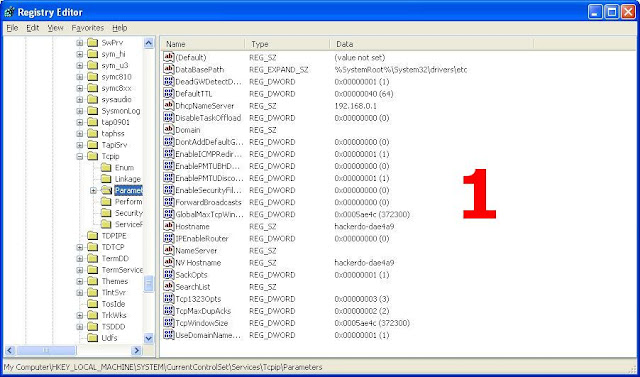Click tree pane scroll right arrow

tap(136, 350)
